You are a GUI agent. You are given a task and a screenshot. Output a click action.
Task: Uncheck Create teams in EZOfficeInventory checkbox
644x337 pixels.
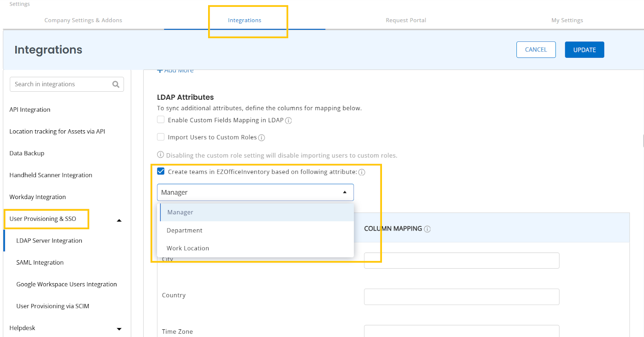[x=161, y=171]
